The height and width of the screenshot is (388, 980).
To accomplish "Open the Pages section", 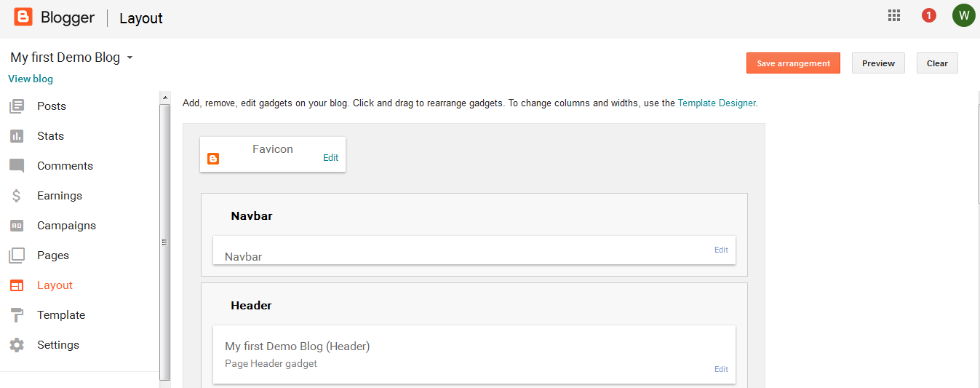I will 53,256.
